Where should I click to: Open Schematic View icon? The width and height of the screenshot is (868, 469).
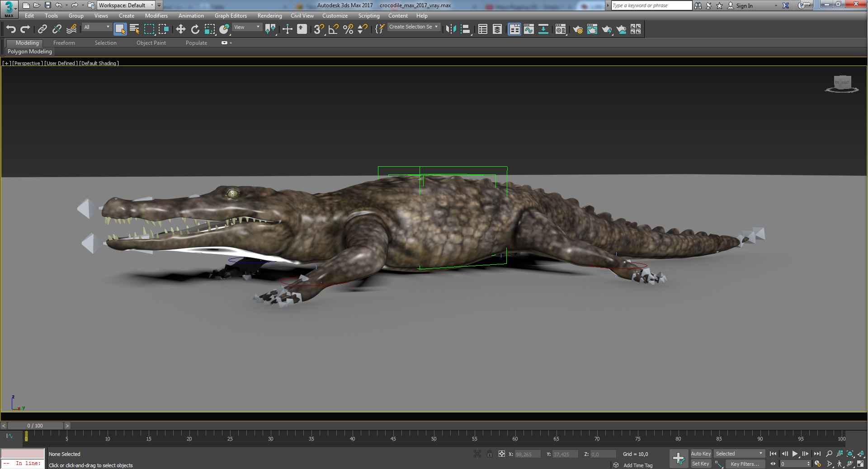pos(543,29)
